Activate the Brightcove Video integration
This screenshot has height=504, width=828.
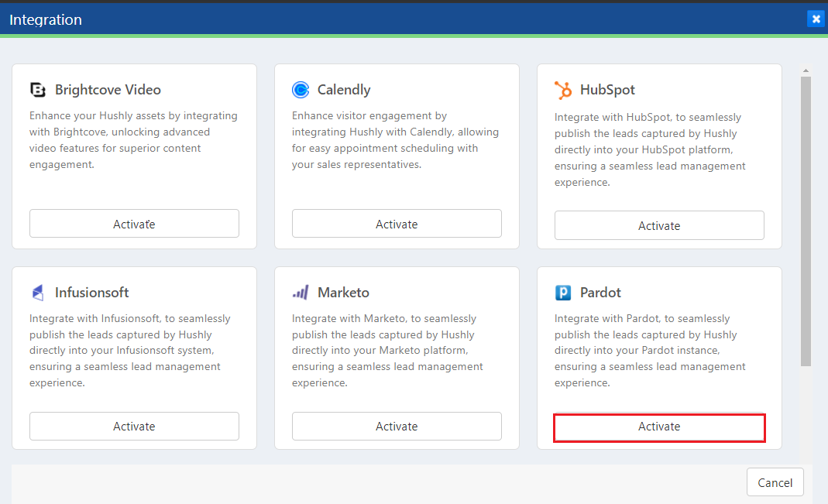pyautogui.click(x=134, y=224)
